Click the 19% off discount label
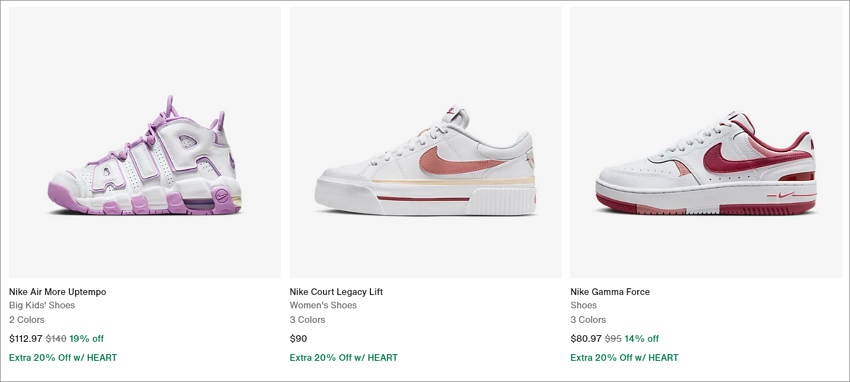Image resolution: width=850 pixels, height=382 pixels. click(x=87, y=339)
